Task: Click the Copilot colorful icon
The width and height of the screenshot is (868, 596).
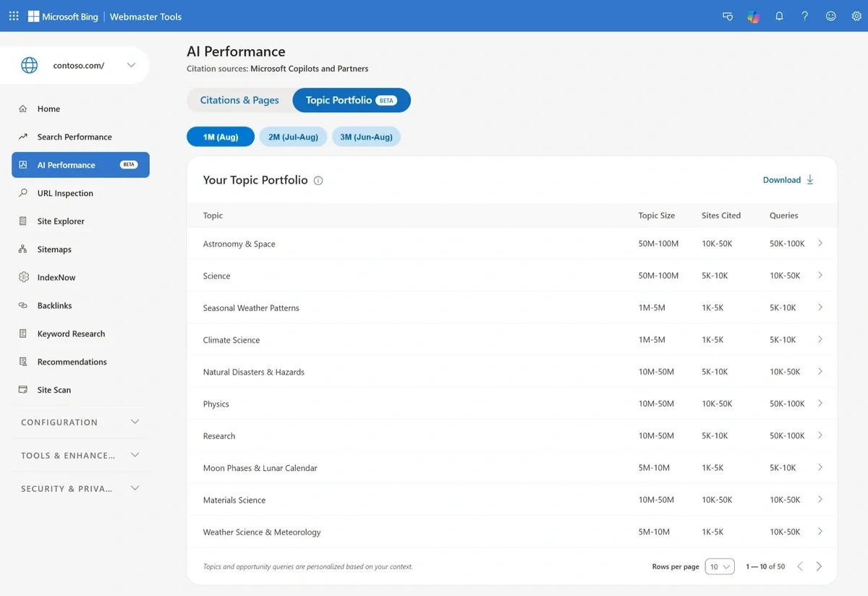Action: coord(754,17)
